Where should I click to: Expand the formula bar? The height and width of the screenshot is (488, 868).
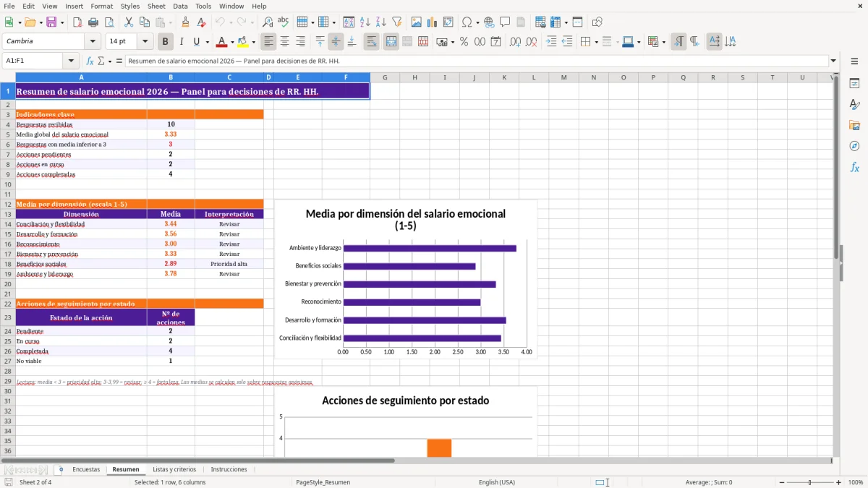[x=833, y=61]
